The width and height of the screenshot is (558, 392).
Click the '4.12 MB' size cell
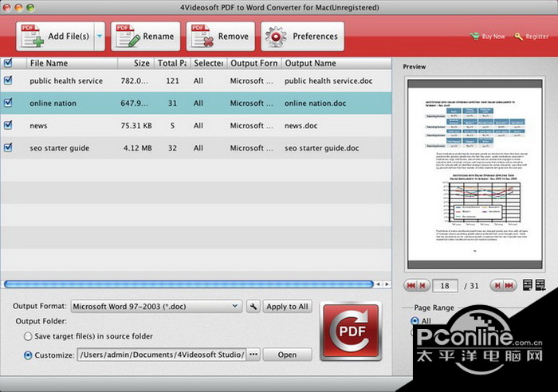click(x=137, y=148)
